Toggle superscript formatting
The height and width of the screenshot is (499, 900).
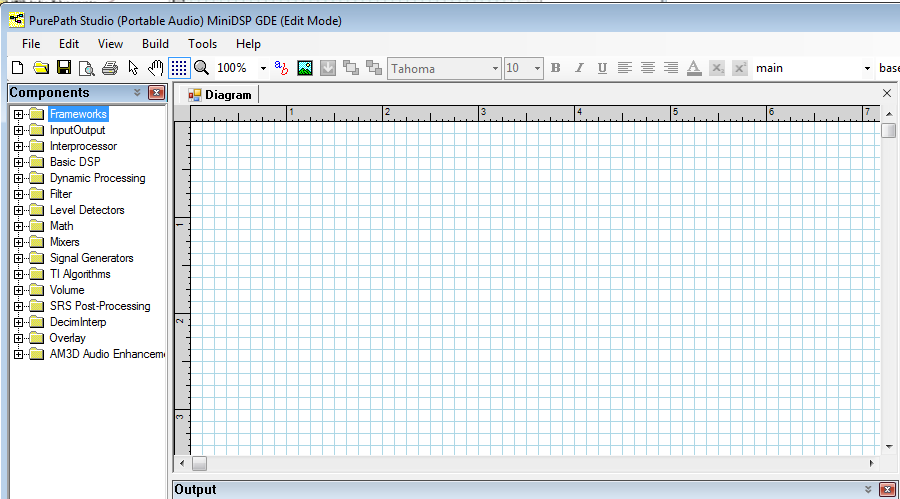tap(740, 68)
